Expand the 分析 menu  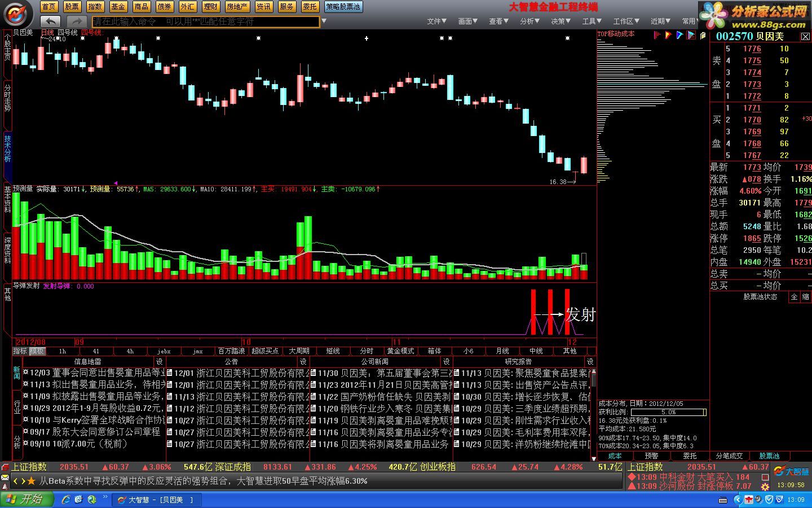tap(530, 21)
